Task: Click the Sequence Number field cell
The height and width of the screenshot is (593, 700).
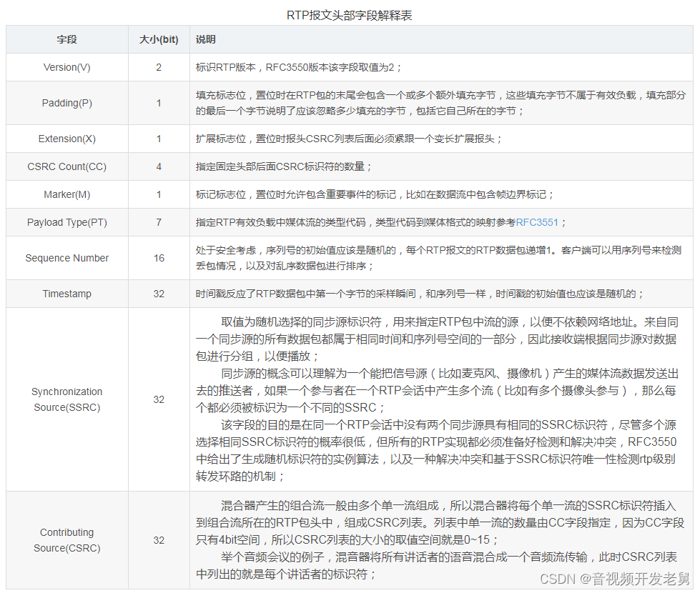Action: pyautogui.click(x=67, y=258)
